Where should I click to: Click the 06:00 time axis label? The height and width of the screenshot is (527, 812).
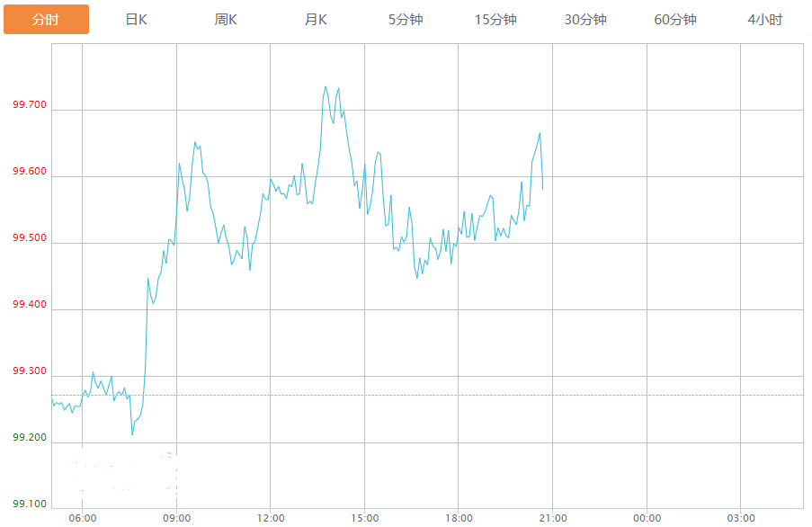82,518
